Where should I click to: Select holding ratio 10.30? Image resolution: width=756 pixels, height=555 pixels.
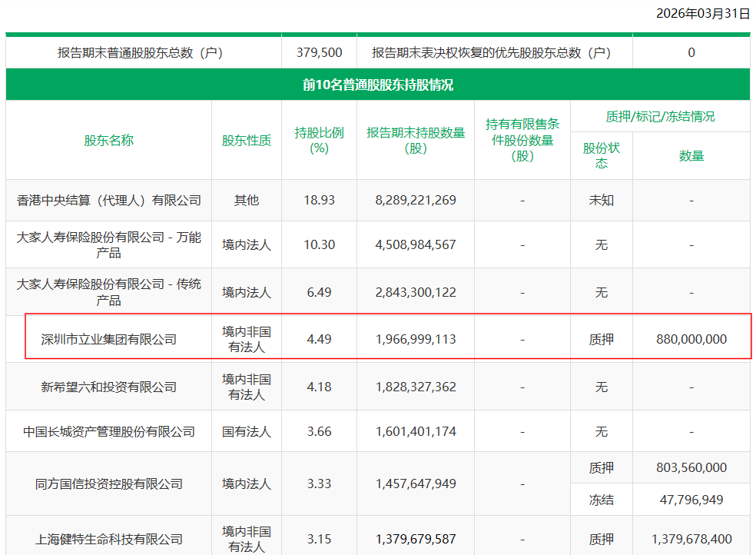(319, 245)
